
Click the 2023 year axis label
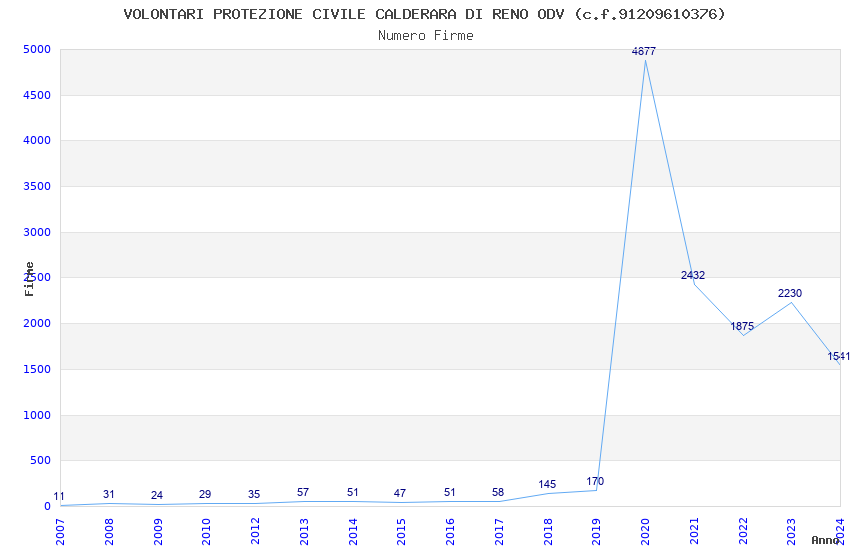791,529
